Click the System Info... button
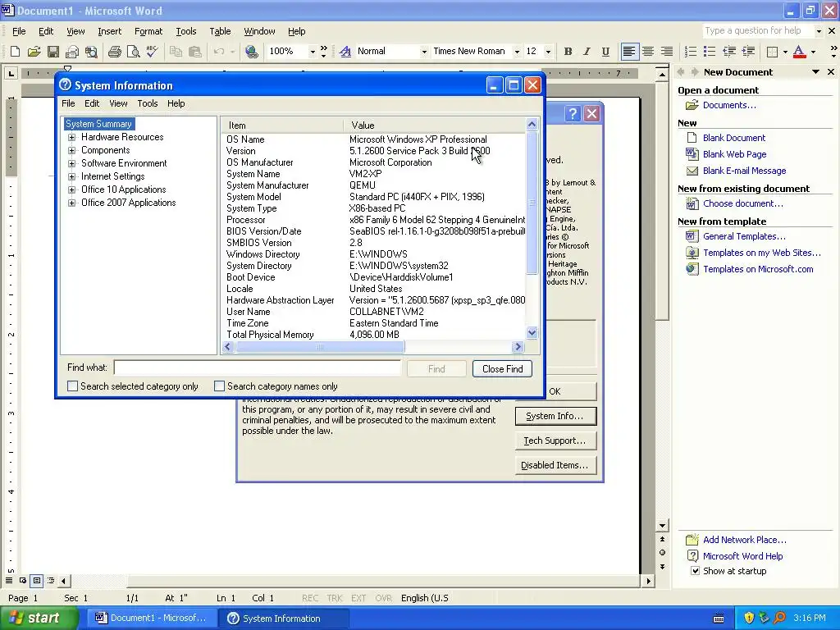840x630 pixels. tap(555, 416)
